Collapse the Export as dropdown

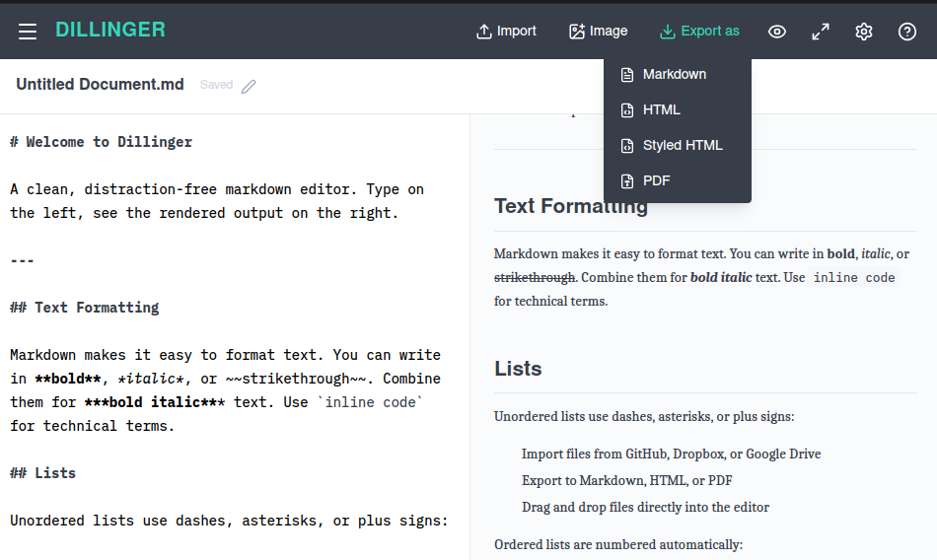(699, 32)
